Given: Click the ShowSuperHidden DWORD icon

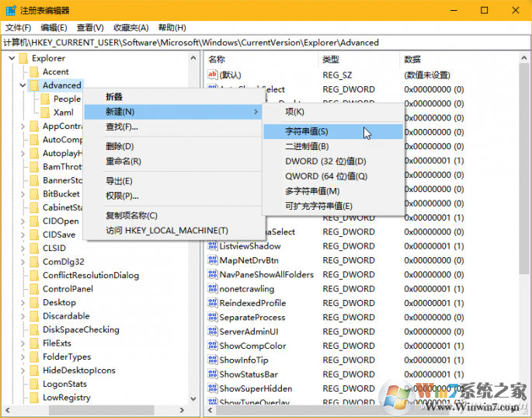Looking at the screenshot, I should click(212, 388).
